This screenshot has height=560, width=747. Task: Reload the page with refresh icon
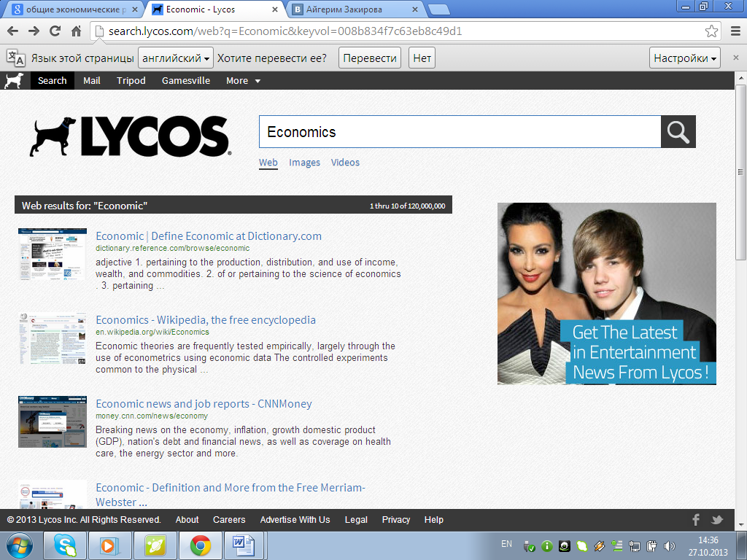(x=55, y=31)
